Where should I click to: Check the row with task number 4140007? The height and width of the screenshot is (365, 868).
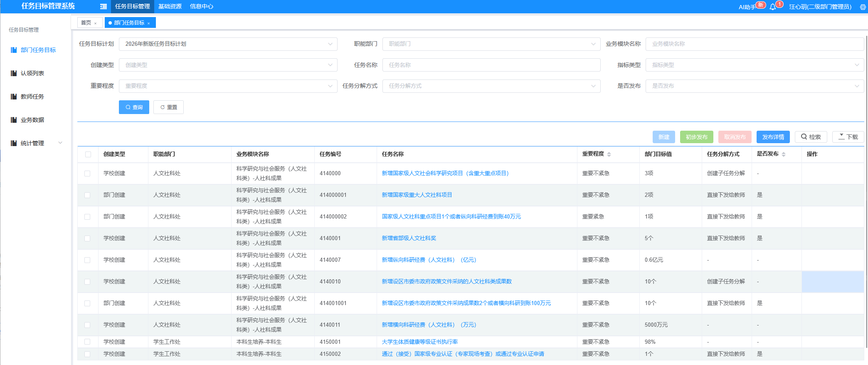point(87,260)
